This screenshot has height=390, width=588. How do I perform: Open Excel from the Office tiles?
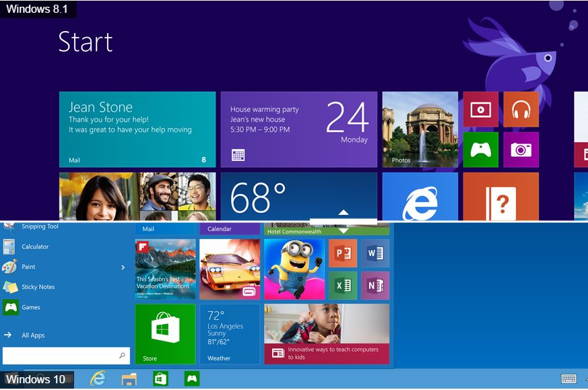coord(343,286)
